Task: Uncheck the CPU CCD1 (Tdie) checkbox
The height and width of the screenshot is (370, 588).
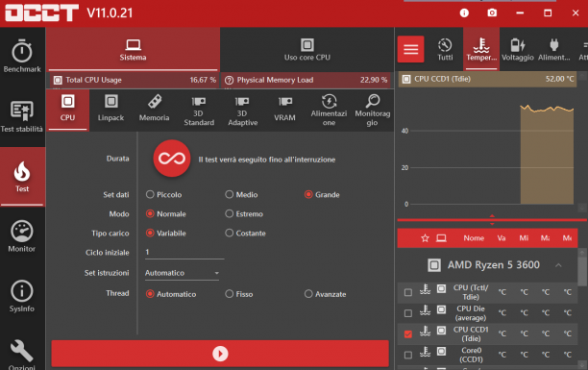Action: point(408,334)
